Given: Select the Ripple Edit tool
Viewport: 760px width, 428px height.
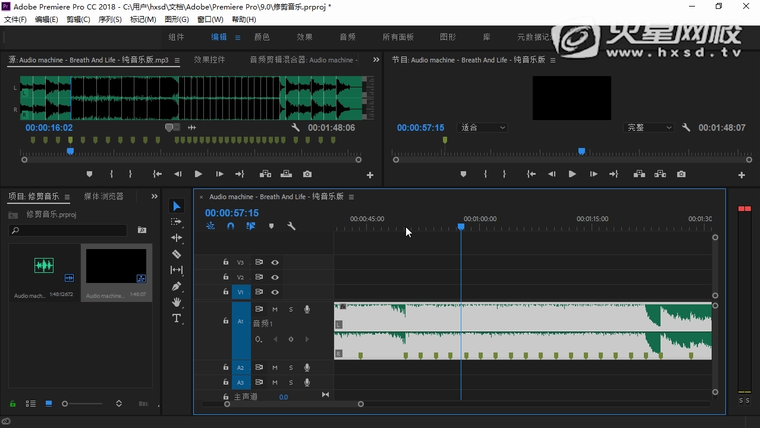Looking at the screenshot, I should pos(177,238).
